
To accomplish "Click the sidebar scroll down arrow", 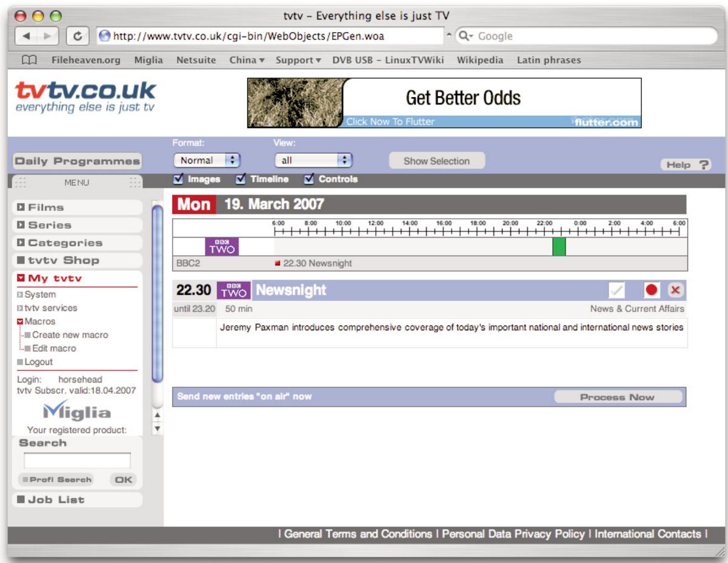I will pyautogui.click(x=158, y=428).
